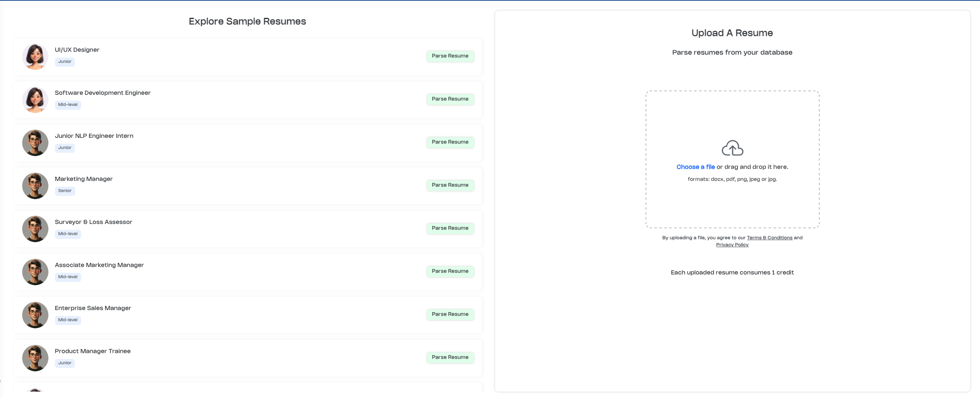The height and width of the screenshot is (397, 980).
Task: Click Mid-level tag under Enterprise Sales Manager
Action: click(68, 320)
